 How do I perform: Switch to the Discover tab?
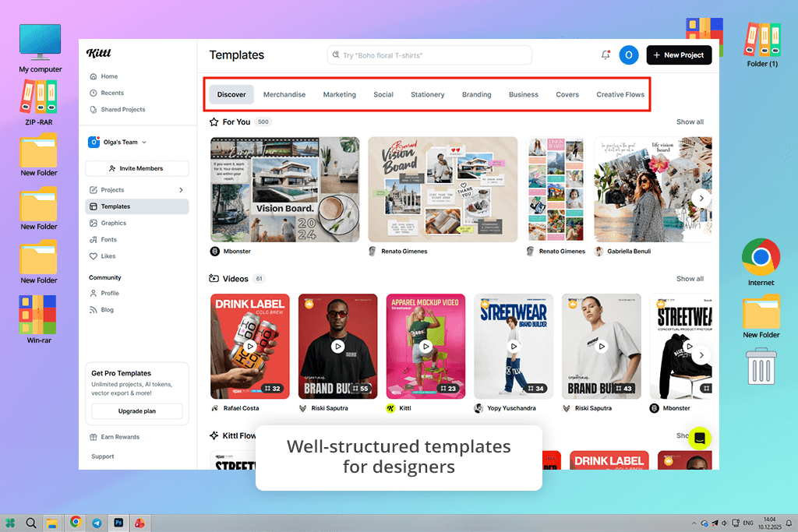(231, 94)
